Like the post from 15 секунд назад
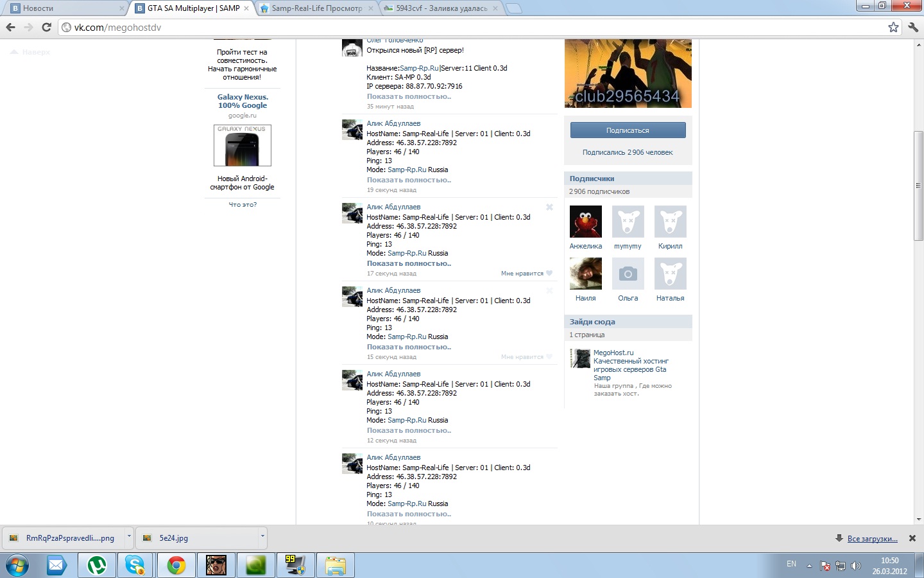 tap(527, 357)
